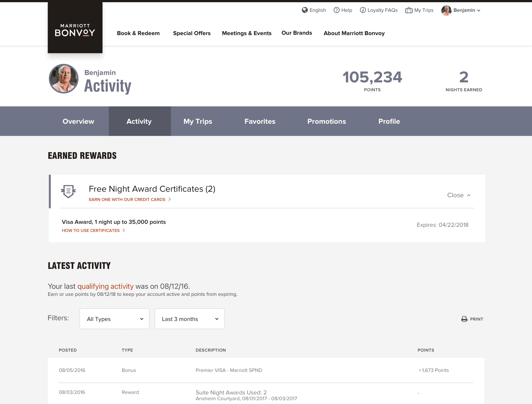Click the globe language icon
The height and width of the screenshot is (404, 532).
(305, 10)
